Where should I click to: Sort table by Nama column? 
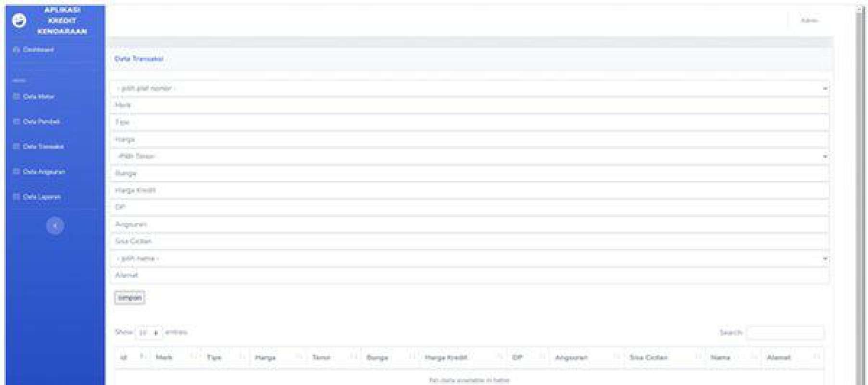[x=733, y=358]
